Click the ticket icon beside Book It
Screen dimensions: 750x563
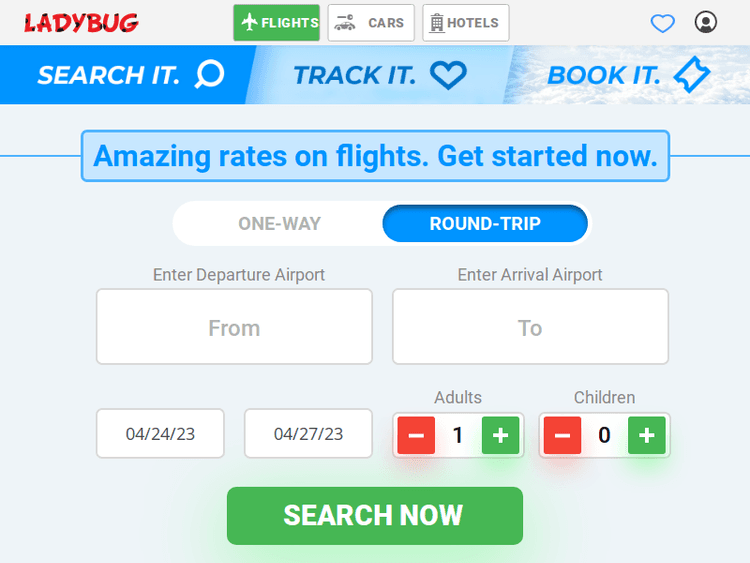[692, 75]
